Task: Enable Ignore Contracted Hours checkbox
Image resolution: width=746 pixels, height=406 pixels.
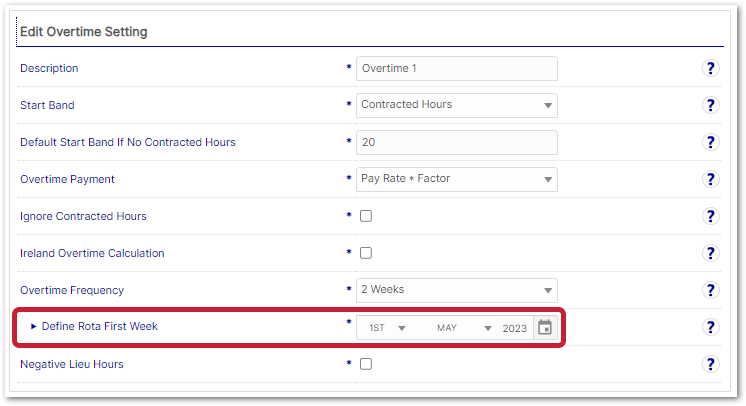Action: coord(366,216)
